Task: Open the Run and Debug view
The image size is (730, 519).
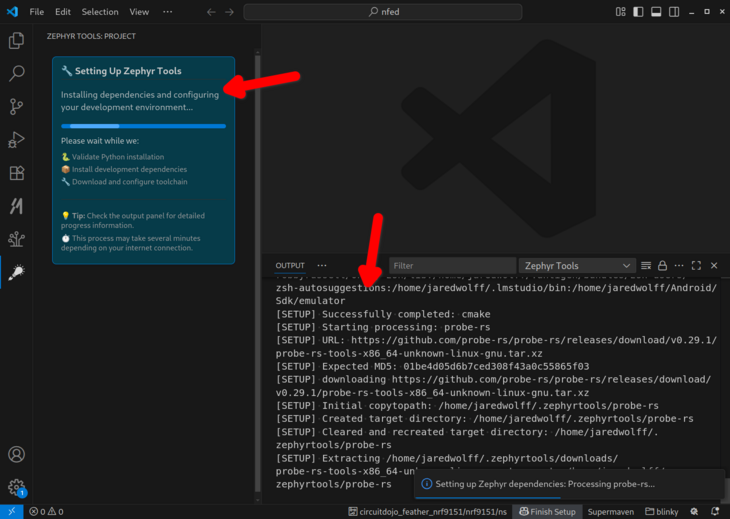Action: tap(16, 140)
